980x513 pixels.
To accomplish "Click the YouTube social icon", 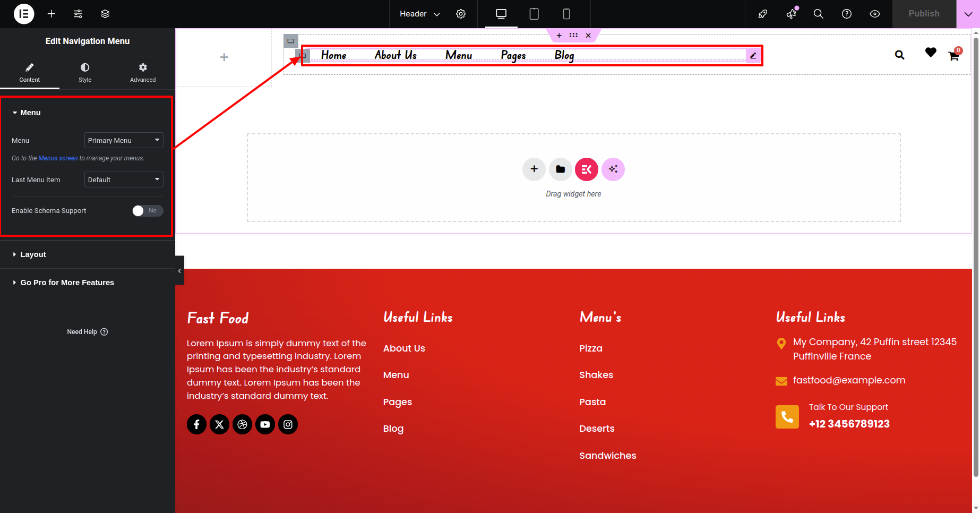I will [x=265, y=424].
